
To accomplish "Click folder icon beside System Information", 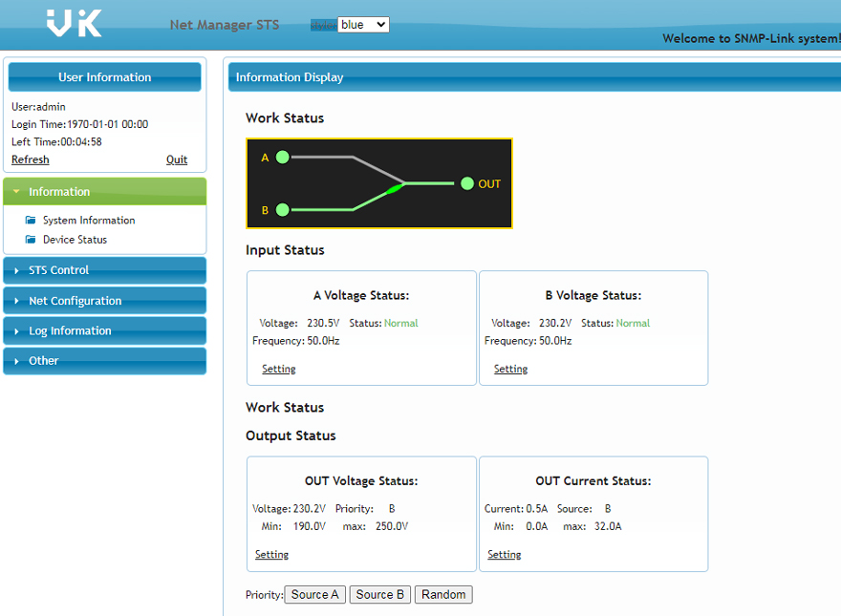I will pyautogui.click(x=31, y=221).
